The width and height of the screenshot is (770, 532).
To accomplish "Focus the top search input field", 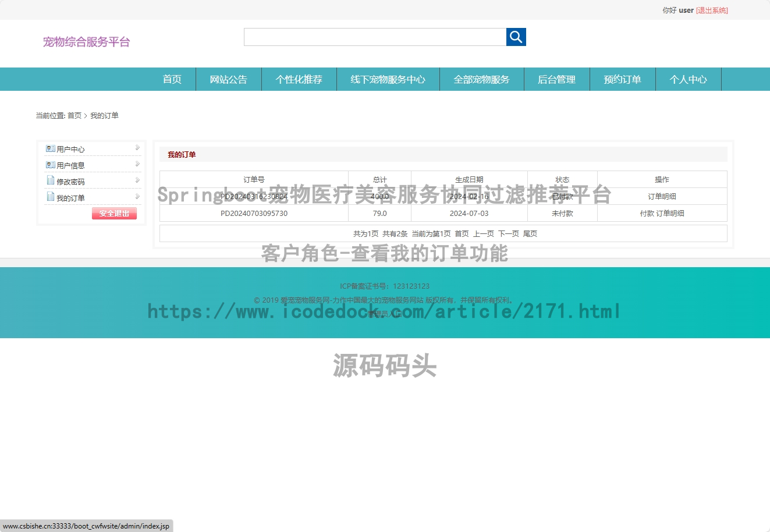I will click(x=375, y=37).
